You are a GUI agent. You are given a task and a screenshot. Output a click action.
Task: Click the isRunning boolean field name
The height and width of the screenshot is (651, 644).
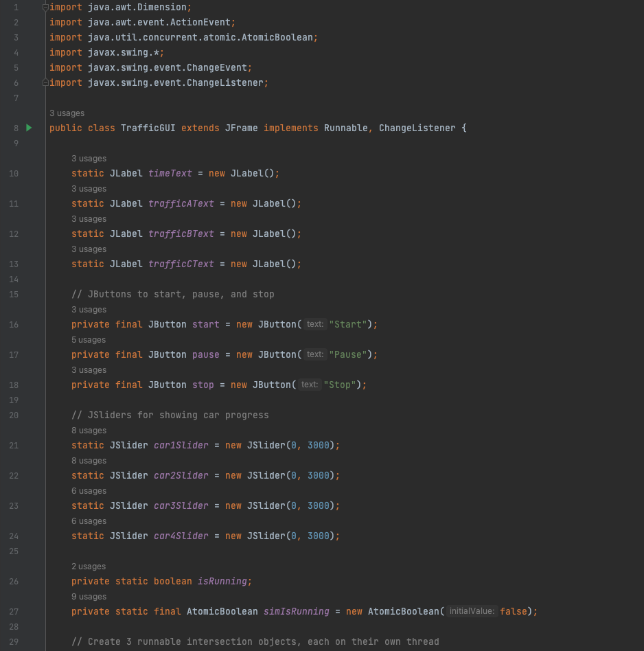pyautogui.click(x=222, y=581)
